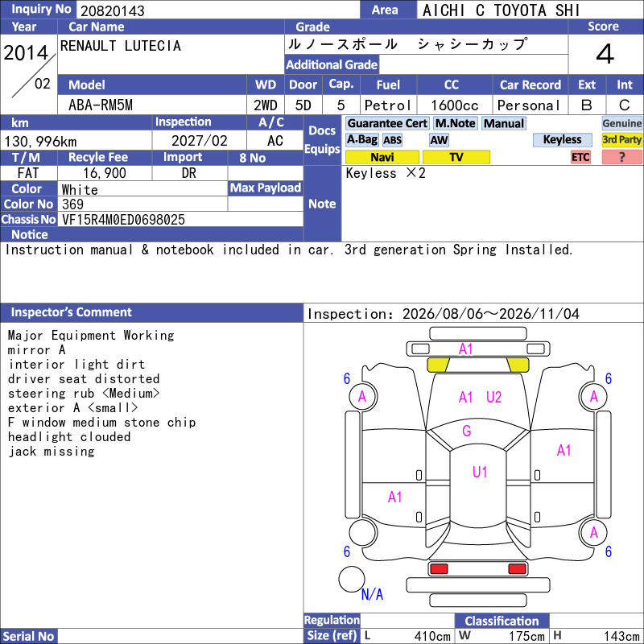The width and height of the screenshot is (644, 644).
Task: Click the U2 mark on the hood
Action: [x=493, y=397]
